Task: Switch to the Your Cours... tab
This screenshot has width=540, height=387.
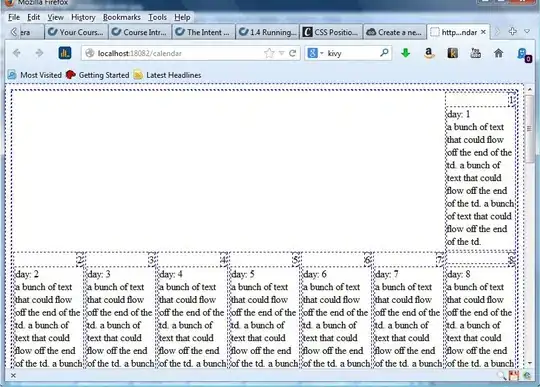Action: pyautogui.click(x=76, y=32)
